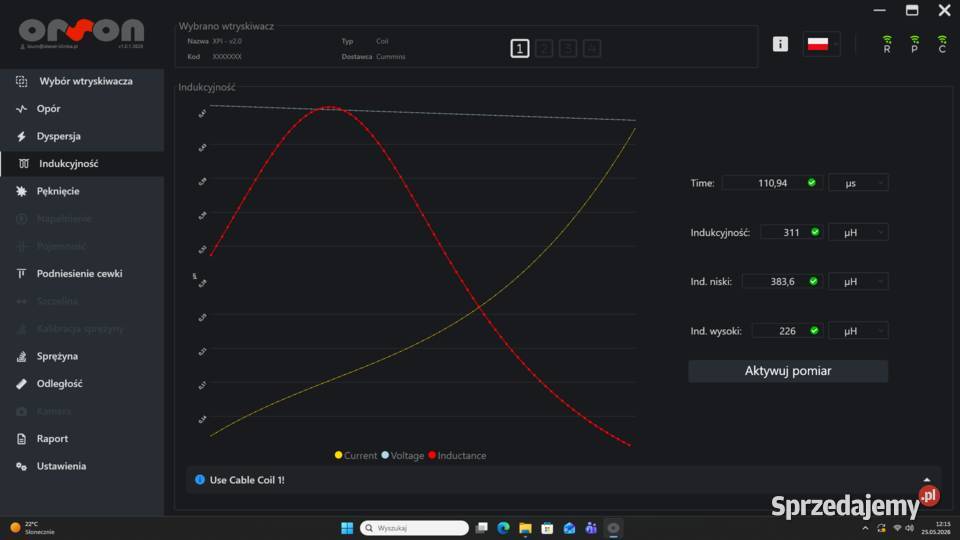This screenshot has width=960, height=540.
Task: Show hidden system tray icons
Action: tap(865, 528)
